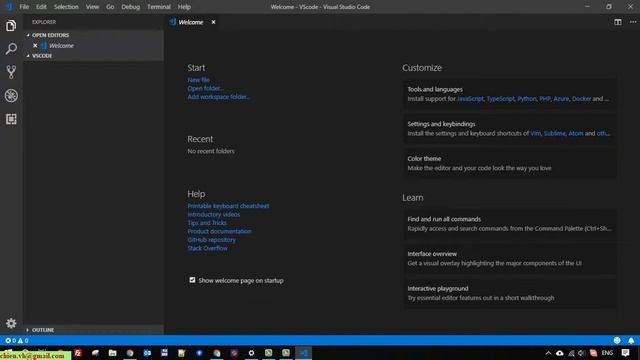
Task: Install JavaScript language support link
Action: [470, 99]
